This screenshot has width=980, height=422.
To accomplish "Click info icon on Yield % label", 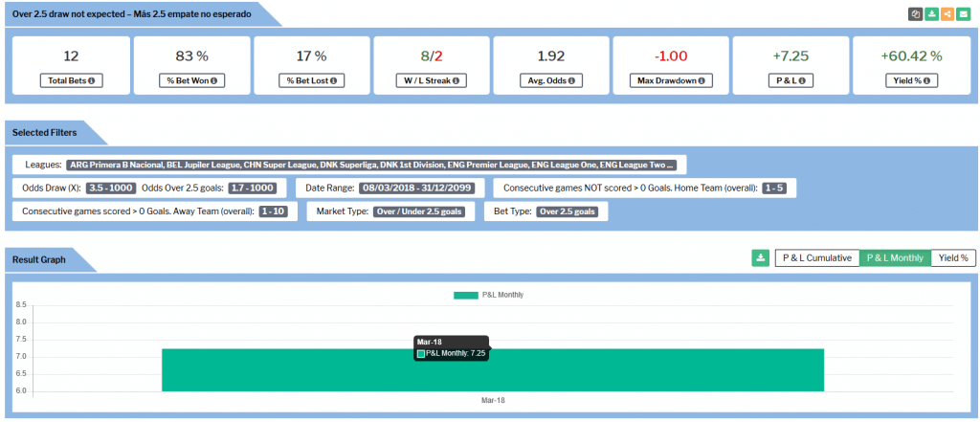I will tap(928, 81).
